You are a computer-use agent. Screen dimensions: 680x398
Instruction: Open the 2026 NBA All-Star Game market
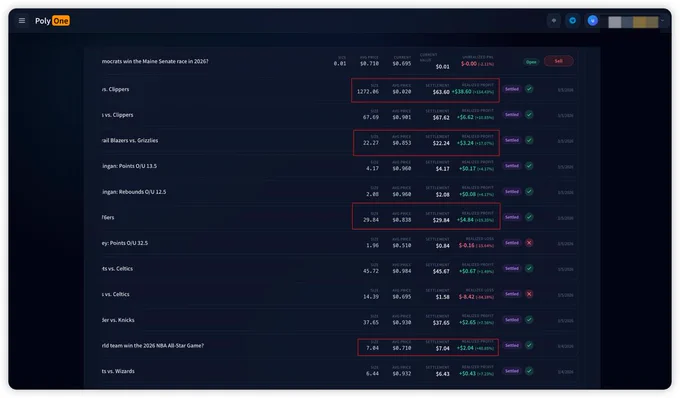click(152, 346)
